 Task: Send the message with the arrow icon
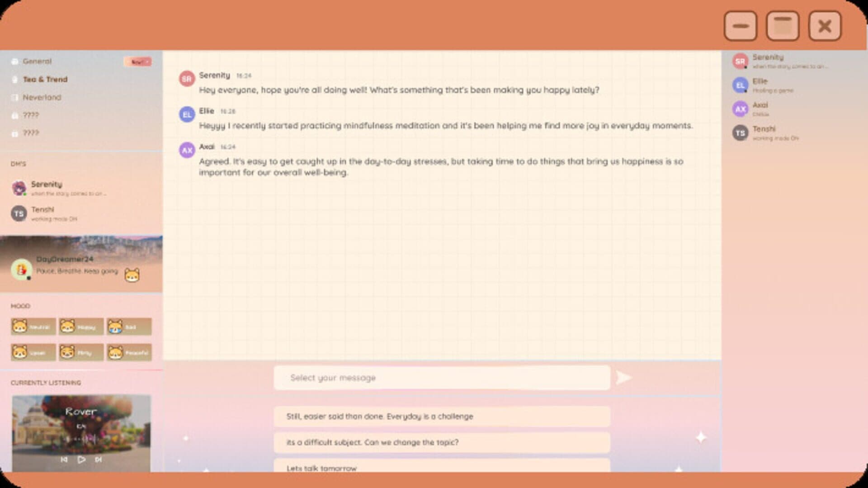[x=623, y=378]
